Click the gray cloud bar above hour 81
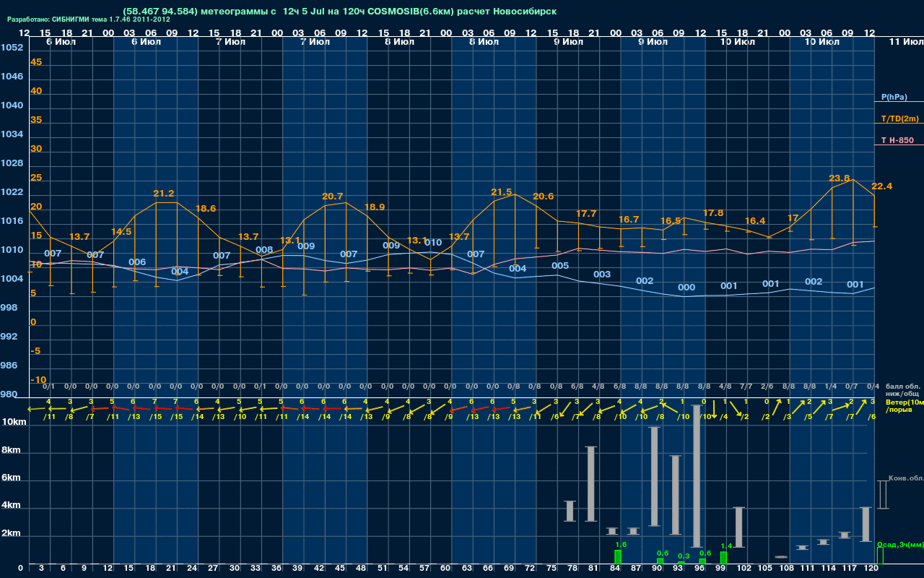 (x=590, y=483)
